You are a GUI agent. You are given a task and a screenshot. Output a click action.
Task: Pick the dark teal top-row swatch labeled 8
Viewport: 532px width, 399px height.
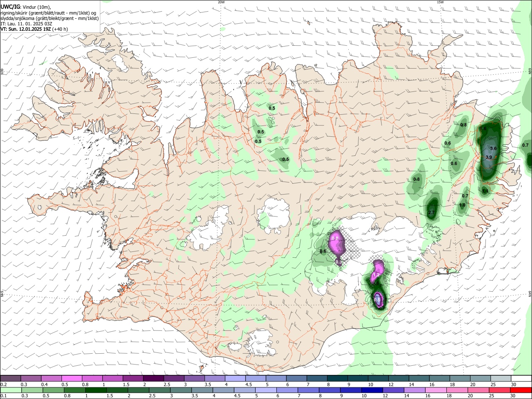[x=337, y=379]
